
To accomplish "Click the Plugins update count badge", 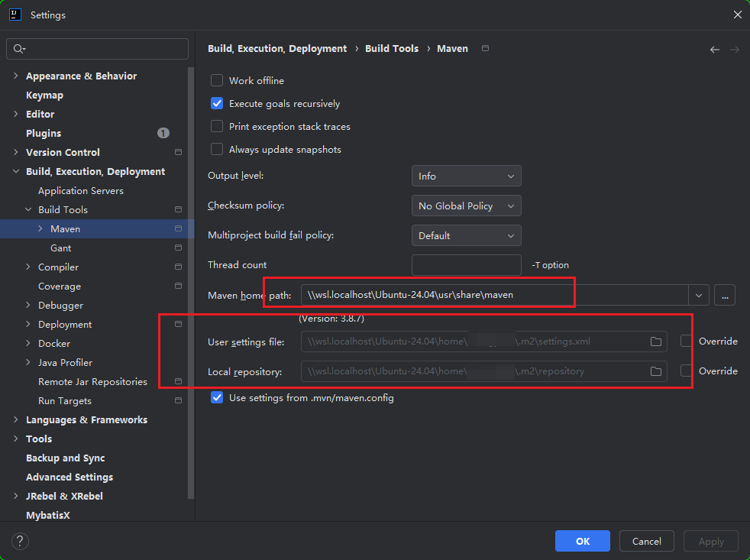I will coord(163,133).
